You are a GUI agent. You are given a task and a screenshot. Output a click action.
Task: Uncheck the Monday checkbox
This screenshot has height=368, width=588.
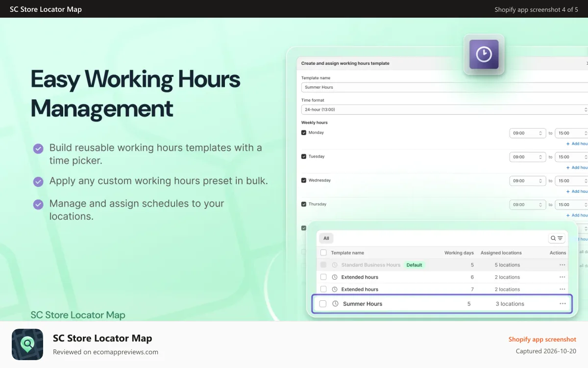[x=304, y=132]
